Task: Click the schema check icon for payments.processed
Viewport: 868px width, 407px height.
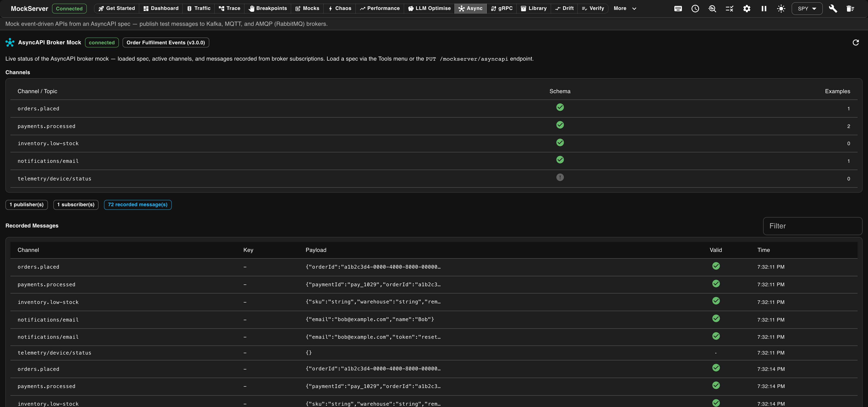Action: tap(560, 125)
